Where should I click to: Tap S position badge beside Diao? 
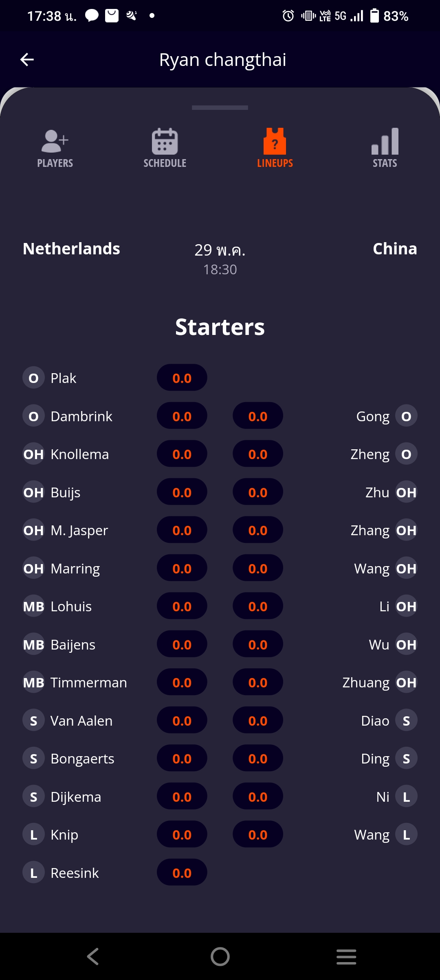[406, 721]
